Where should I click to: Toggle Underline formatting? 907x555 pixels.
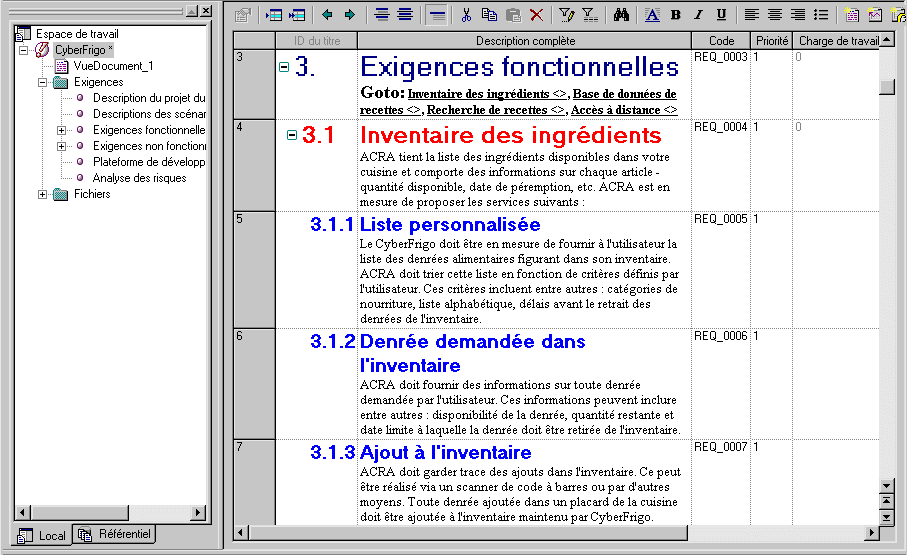[x=721, y=14]
